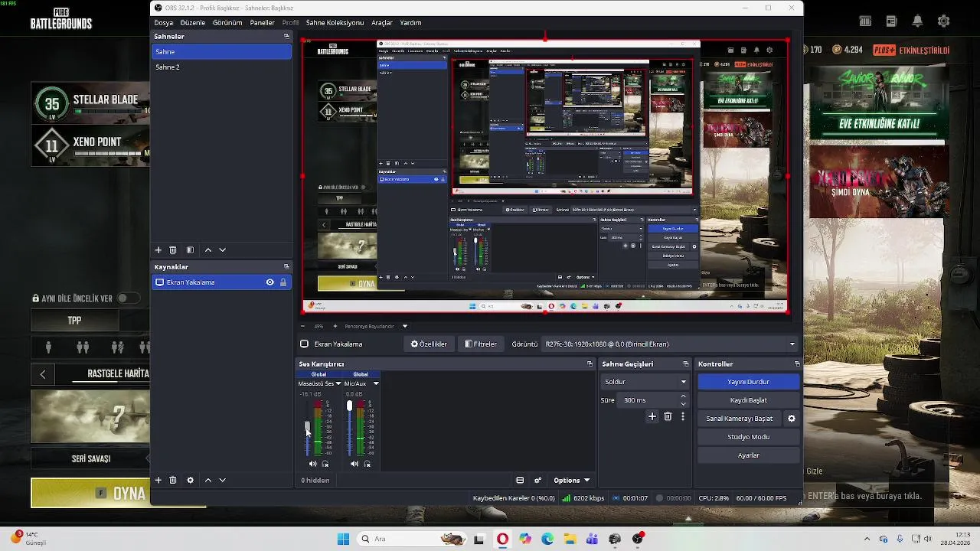The height and width of the screenshot is (551, 980).
Task: Open the Dosya menu
Action: [164, 23]
